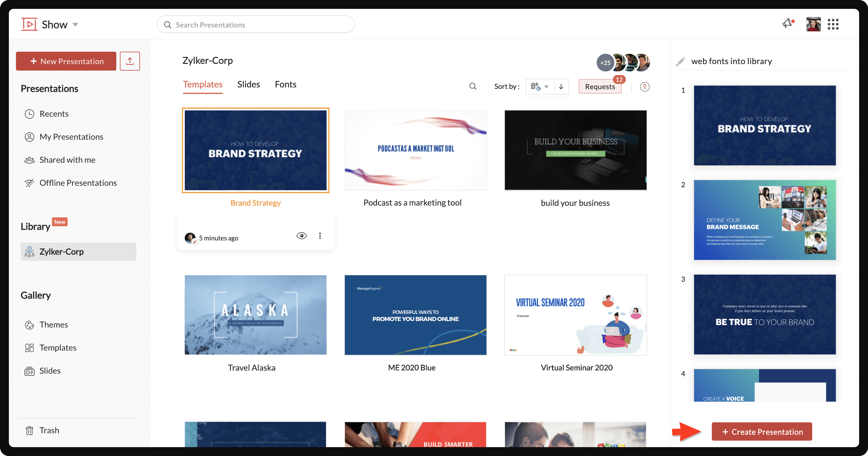Select preview slide 4 Create a Voice
The width and height of the screenshot is (868, 456).
coord(765,385)
